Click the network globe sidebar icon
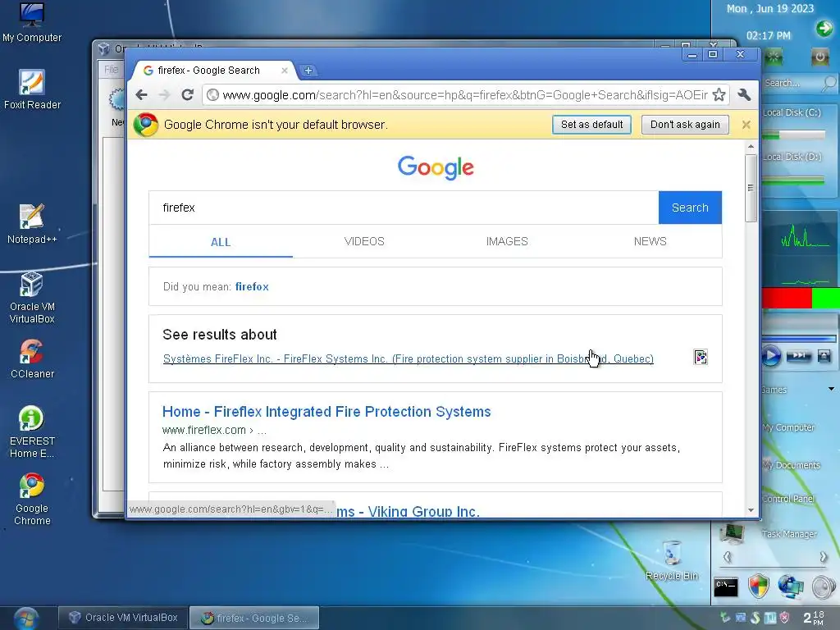The height and width of the screenshot is (630, 840). point(791,587)
